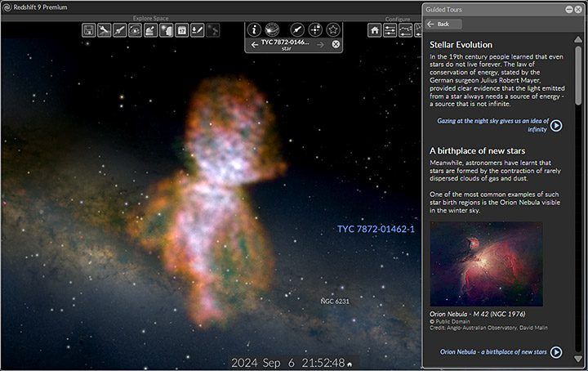Click caption 'Orion Nebula - M 42 (NGC 1976)'
Viewport: 588px width, 371px height.
(478, 314)
